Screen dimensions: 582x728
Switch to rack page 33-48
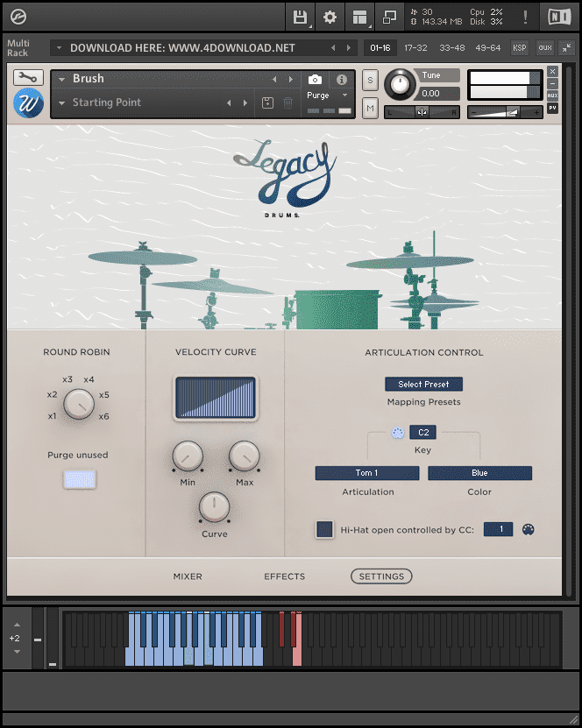point(452,48)
